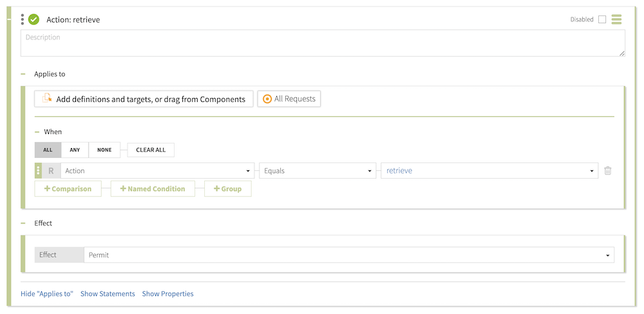Click the rule drag handle dots

[x=23, y=19]
